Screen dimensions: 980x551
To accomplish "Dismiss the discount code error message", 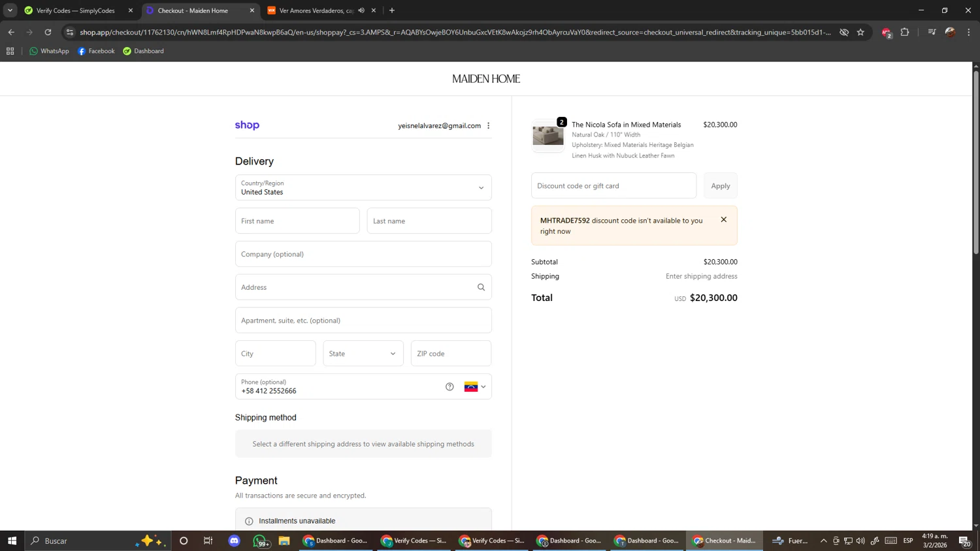I will coord(723,219).
